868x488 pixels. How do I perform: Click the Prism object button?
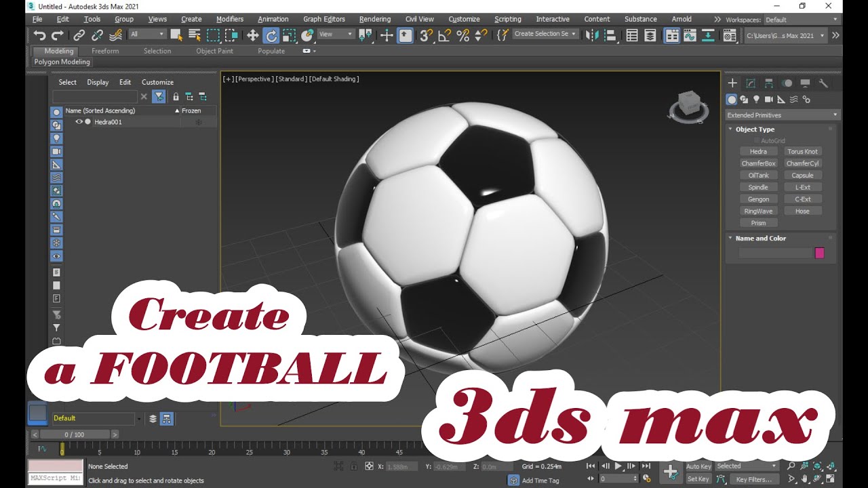[x=758, y=223]
